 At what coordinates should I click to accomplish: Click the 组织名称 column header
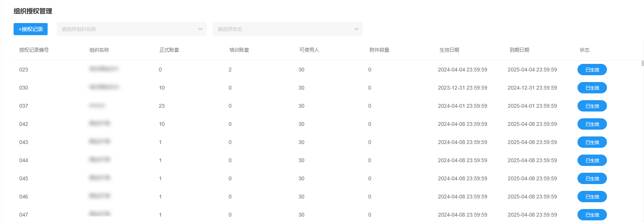point(99,50)
